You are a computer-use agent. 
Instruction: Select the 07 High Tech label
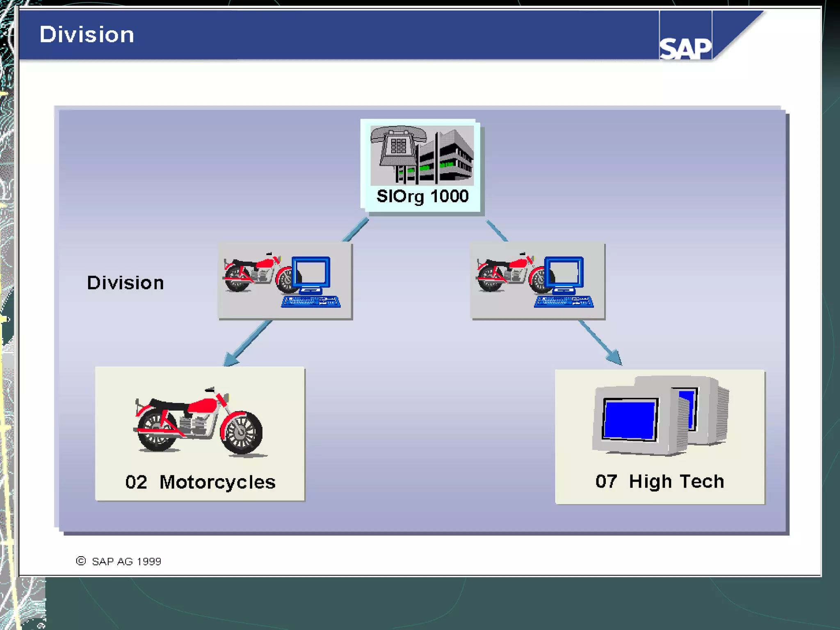[x=660, y=482]
